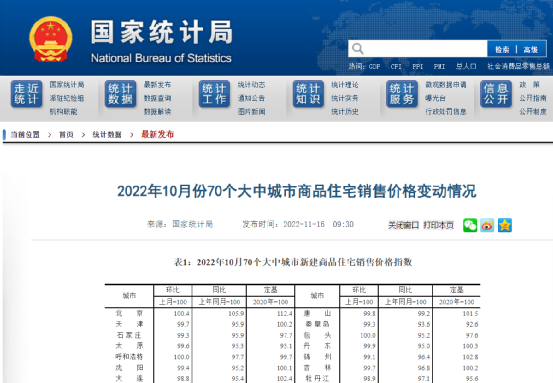This screenshot has height=383, width=553.
Task: Click hot keyword CPI
Action: (x=396, y=66)
